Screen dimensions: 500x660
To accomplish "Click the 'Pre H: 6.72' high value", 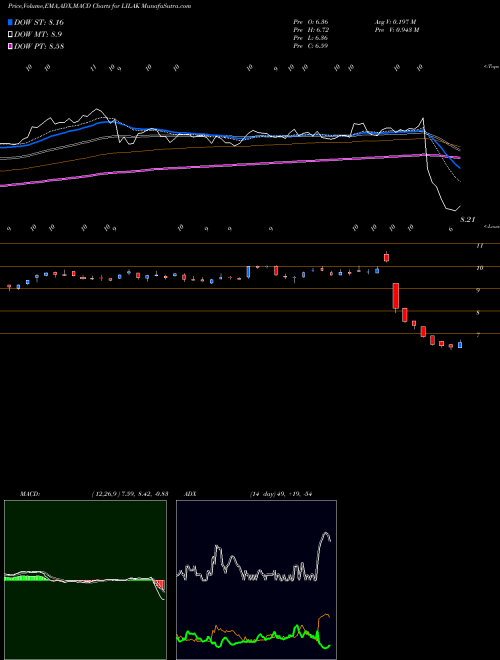I will coord(311,30).
